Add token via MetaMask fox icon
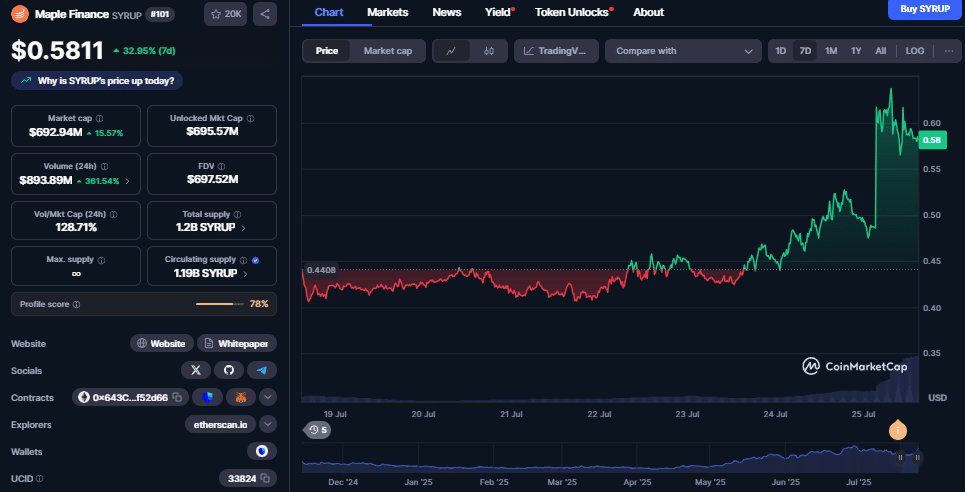The image size is (965, 492). tap(241, 397)
